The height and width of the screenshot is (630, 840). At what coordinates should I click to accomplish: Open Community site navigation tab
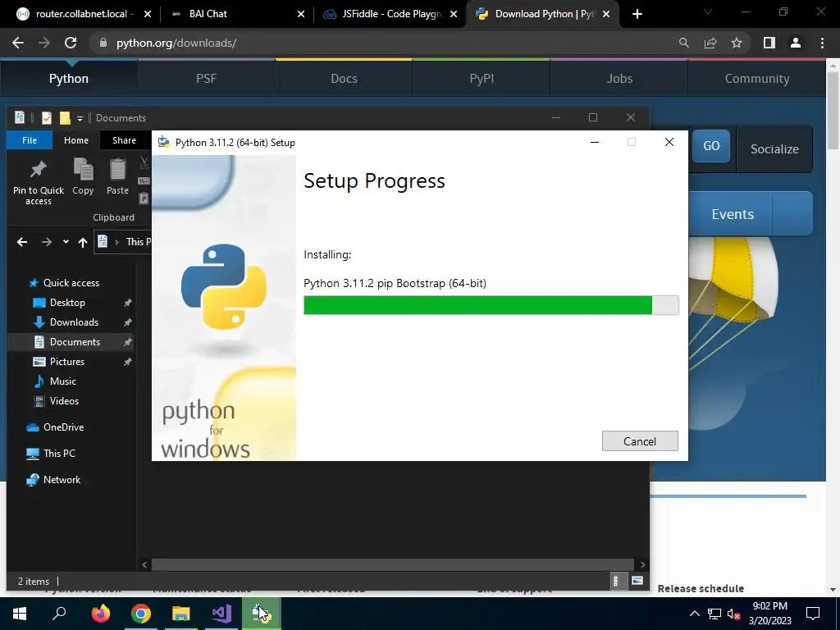(757, 78)
